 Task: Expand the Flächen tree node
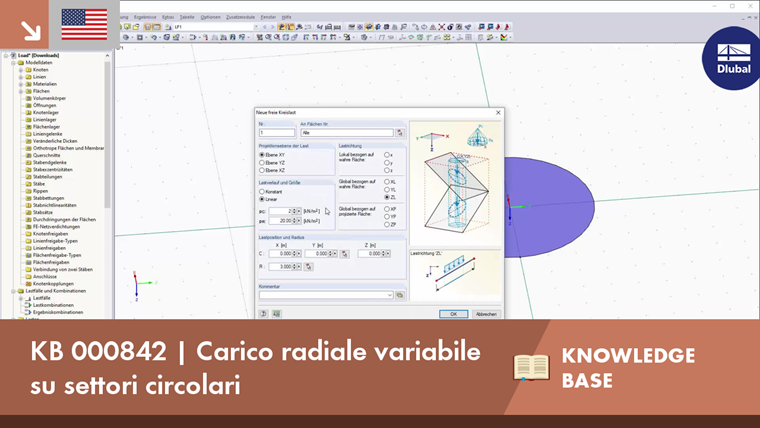tap(21, 91)
